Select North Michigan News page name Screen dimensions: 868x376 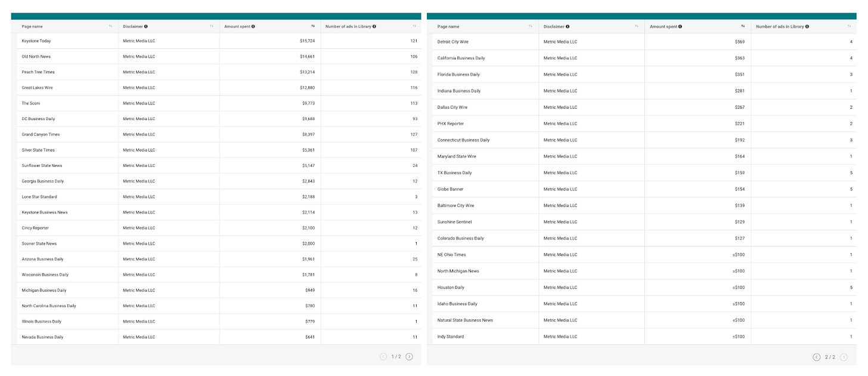point(458,271)
